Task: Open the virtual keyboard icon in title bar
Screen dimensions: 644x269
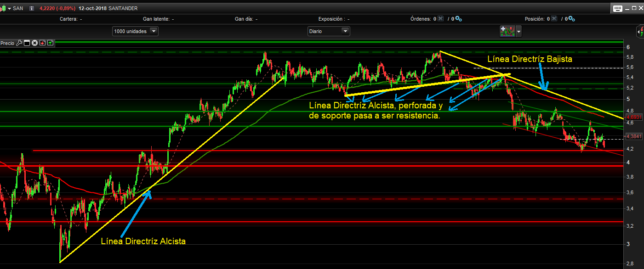Action: click(x=617, y=8)
